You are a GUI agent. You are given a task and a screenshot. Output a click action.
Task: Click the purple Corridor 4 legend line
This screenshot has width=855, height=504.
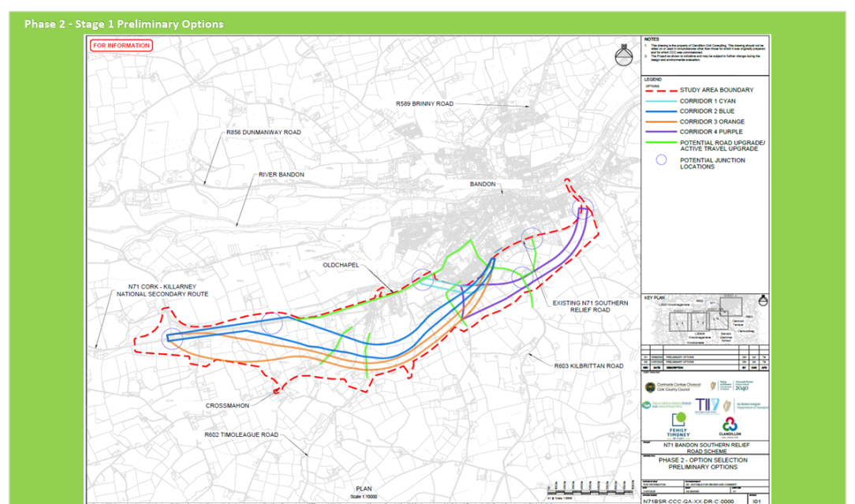coord(661,132)
